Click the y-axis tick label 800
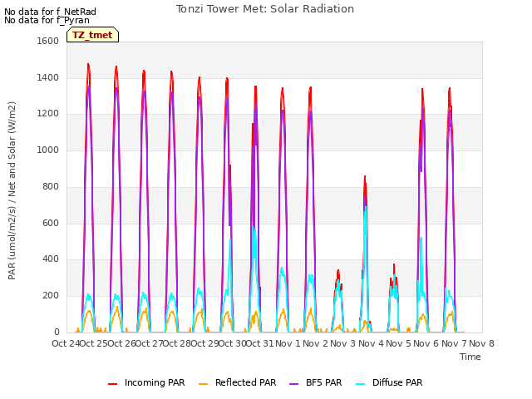Screen dimensions: 532x399 click(51, 186)
